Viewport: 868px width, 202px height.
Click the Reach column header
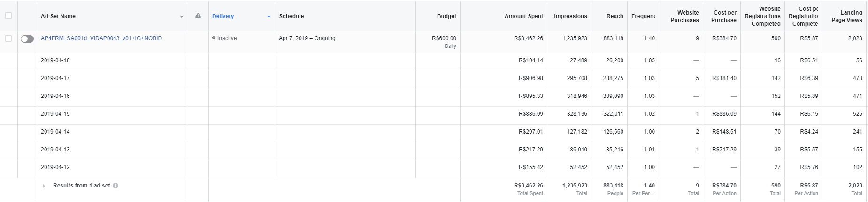615,16
